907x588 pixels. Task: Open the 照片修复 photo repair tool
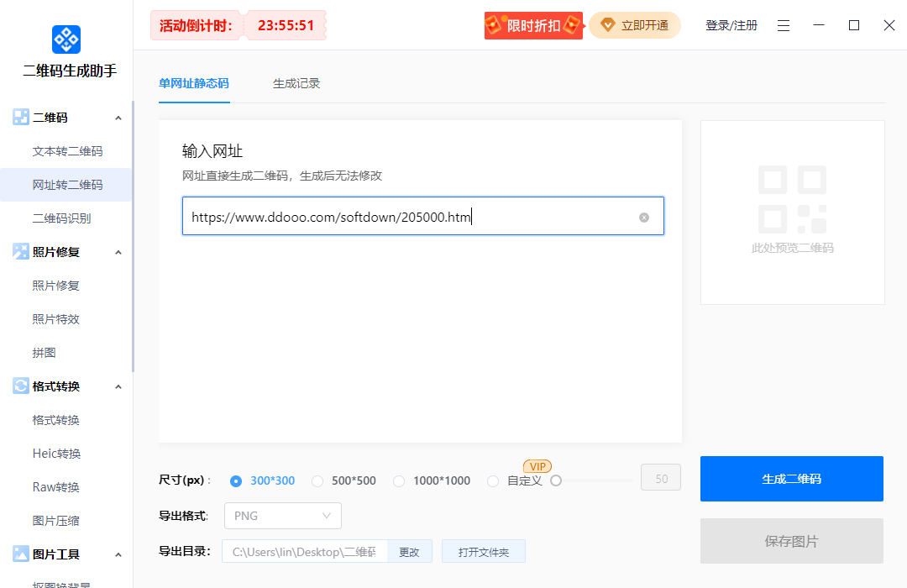[55, 285]
